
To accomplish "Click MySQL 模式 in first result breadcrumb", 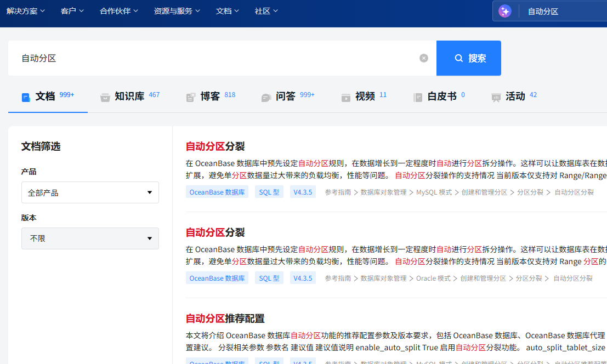I will point(434,192).
